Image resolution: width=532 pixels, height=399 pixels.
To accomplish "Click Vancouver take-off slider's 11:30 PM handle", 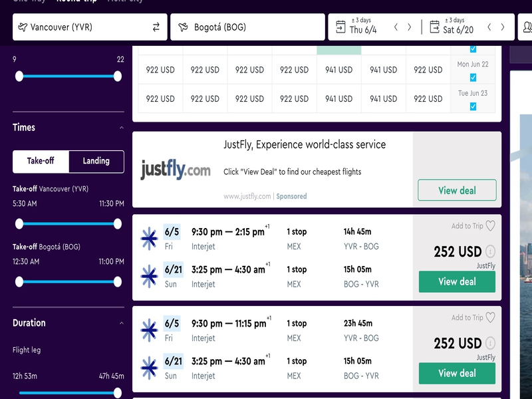I will [118, 223].
